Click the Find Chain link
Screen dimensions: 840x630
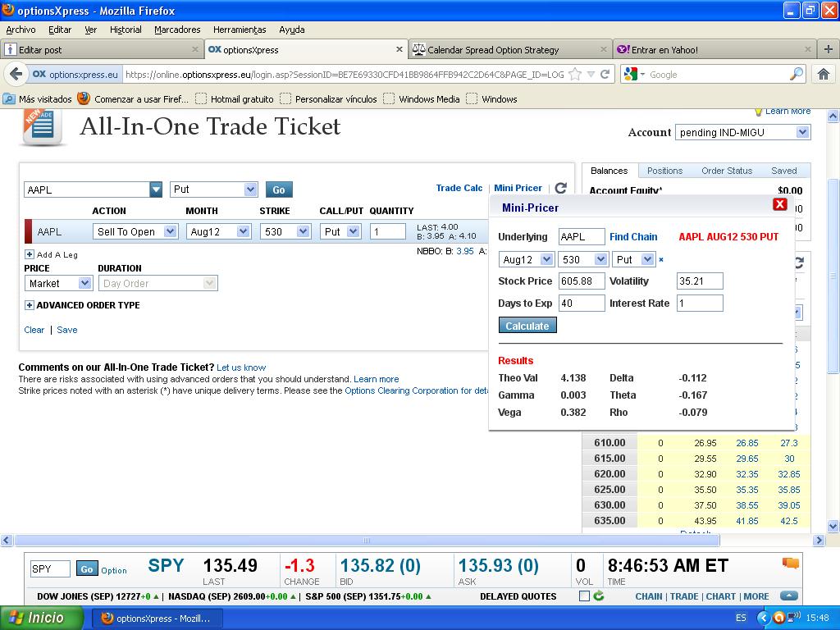[x=633, y=237]
